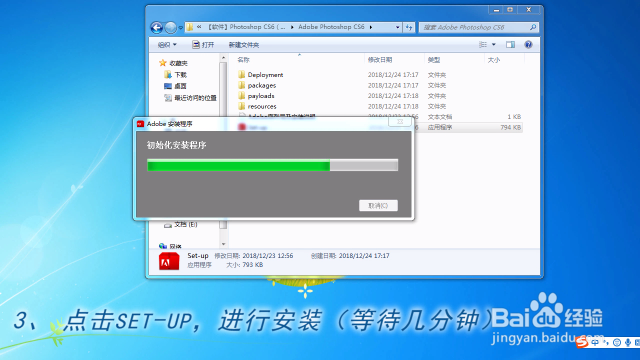Click the microphone icon in input toolbar
Viewport: 640px width, 360px height.
point(628,343)
